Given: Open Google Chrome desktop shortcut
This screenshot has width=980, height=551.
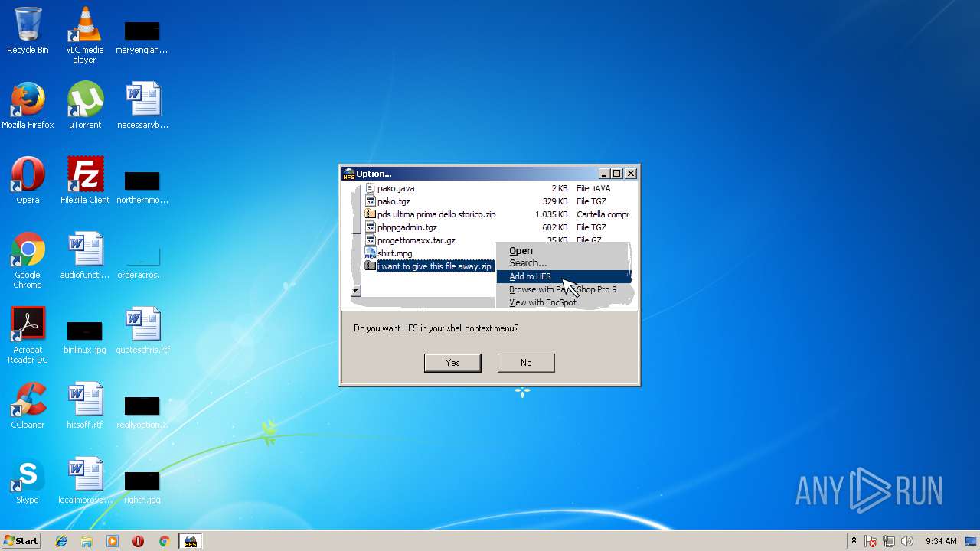Looking at the screenshot, I should pyautogui.click(x=28, y=260).
